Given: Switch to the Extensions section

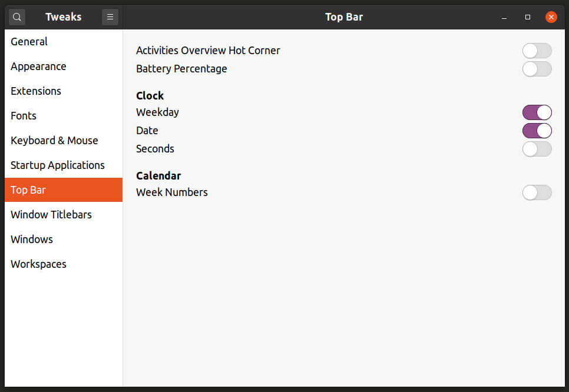Looking at the screenshot, I should pos(35,91).
